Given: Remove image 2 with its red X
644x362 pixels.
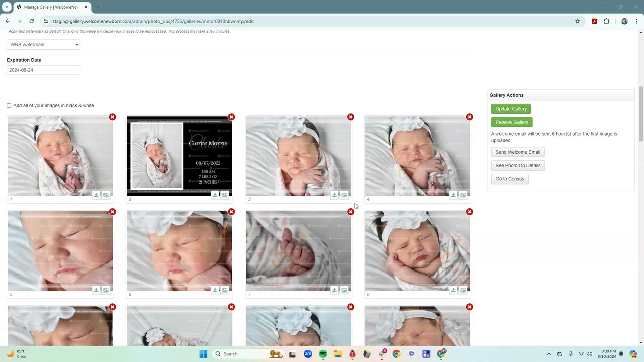Looking at the screenshot, I should [231, 117].
